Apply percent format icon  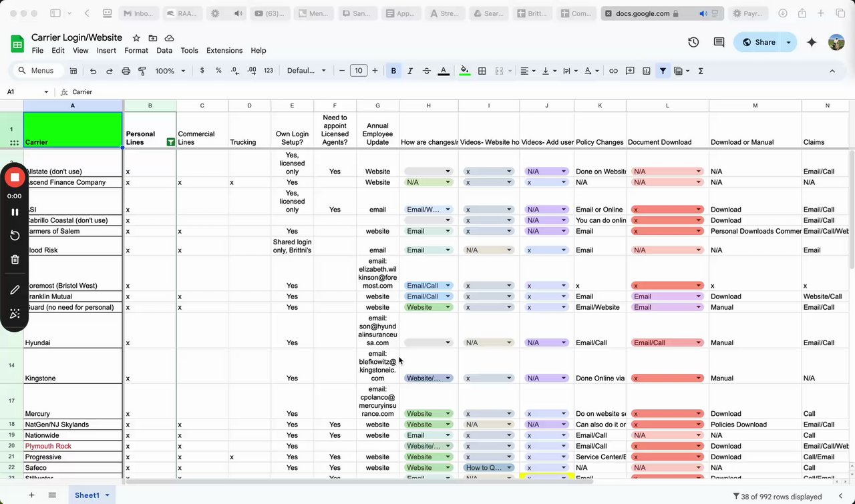(x=218, y=71)
